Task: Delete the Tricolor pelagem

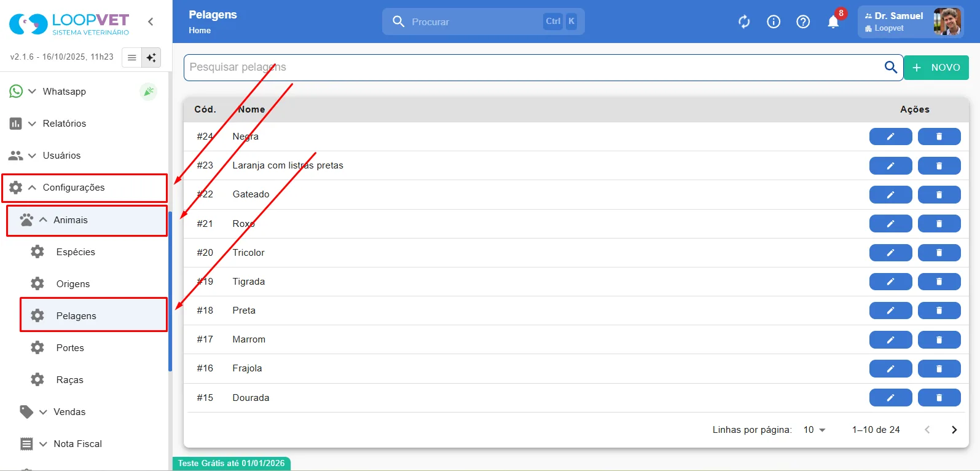Action: (939, 253)
